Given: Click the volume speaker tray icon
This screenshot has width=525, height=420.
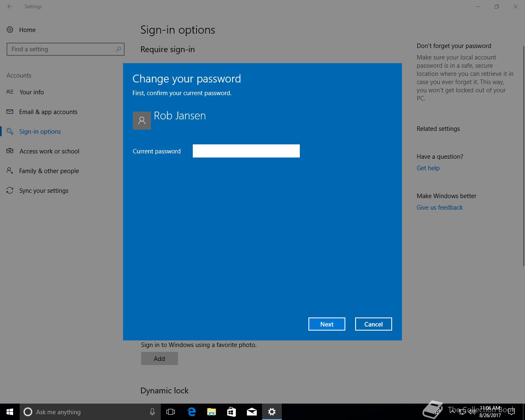Looking at the screenshot, I should [x=472, y=412].
